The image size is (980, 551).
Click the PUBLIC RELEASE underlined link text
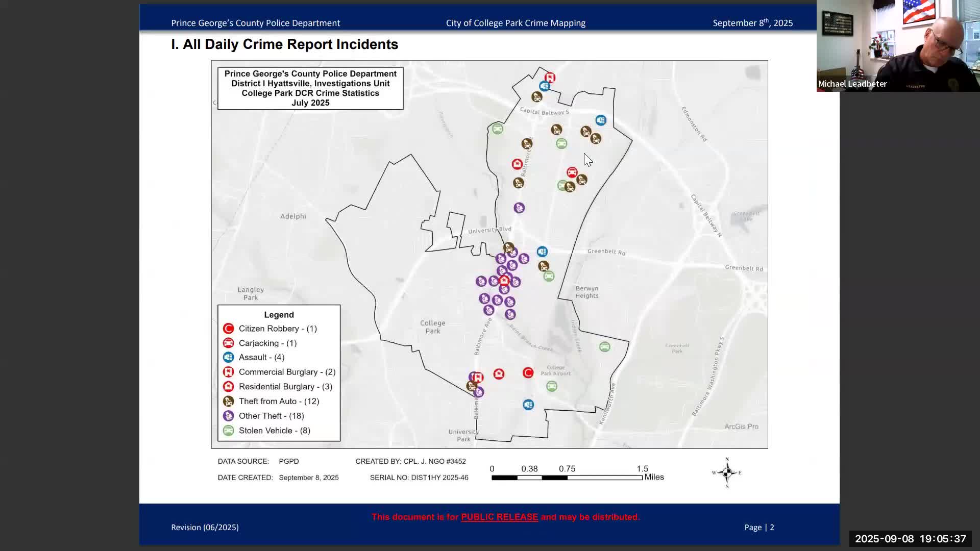click(499, 517)
